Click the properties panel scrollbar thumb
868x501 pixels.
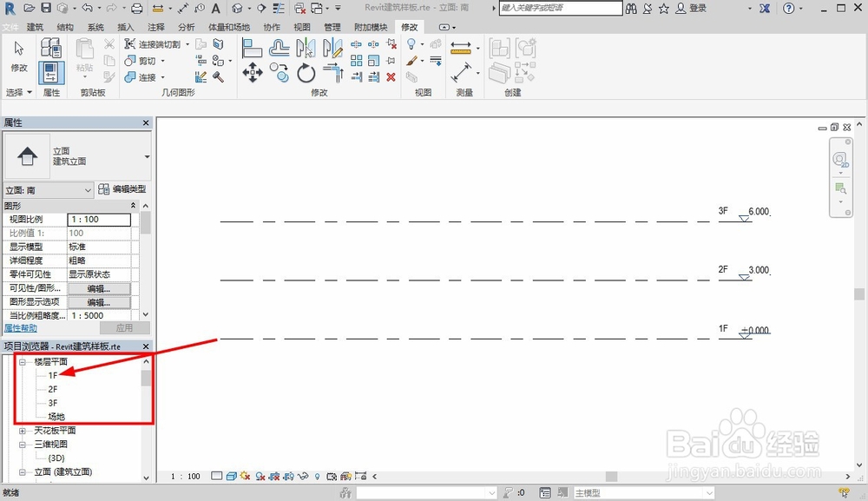coord(146,223)
